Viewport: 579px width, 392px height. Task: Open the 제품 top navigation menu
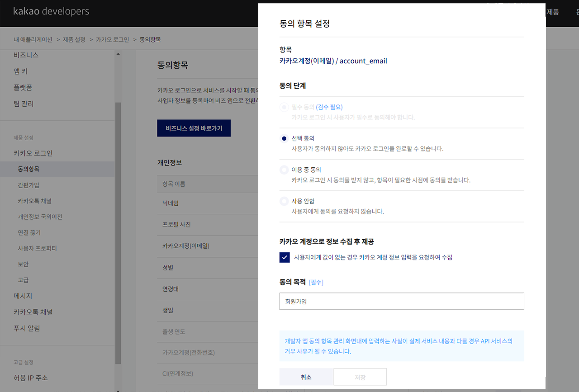click(x=553, y=12)
